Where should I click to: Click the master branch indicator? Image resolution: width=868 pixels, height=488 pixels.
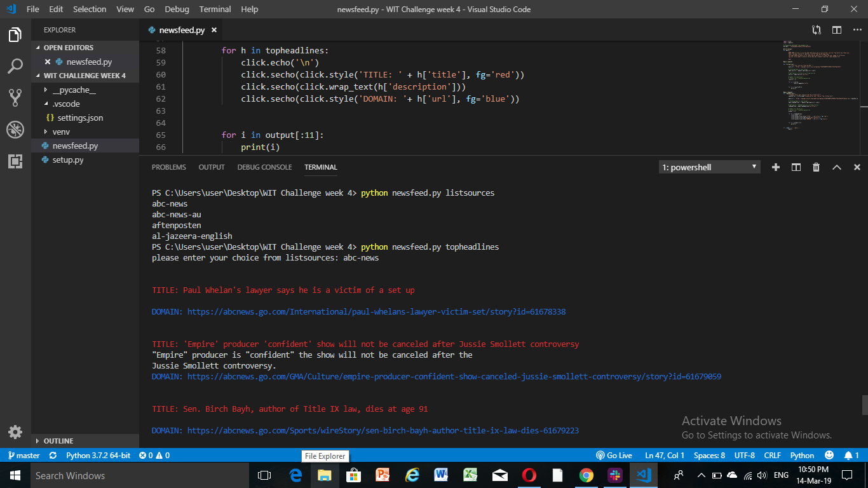click(x=23, y=456)
